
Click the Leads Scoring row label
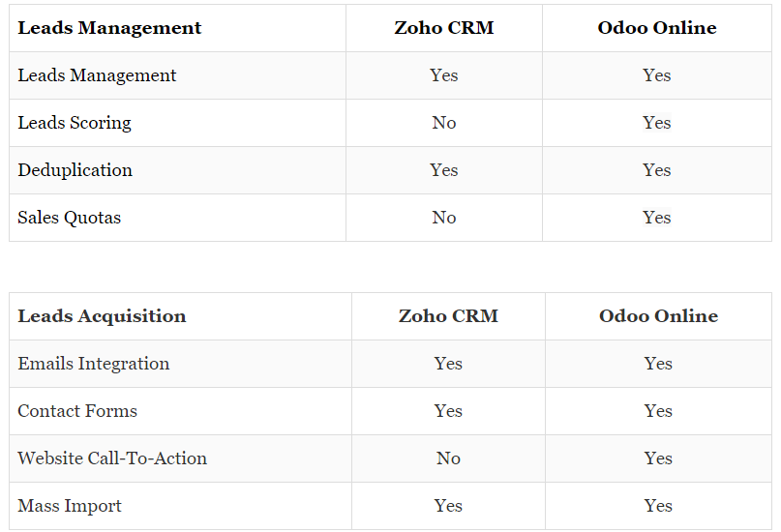75,123
